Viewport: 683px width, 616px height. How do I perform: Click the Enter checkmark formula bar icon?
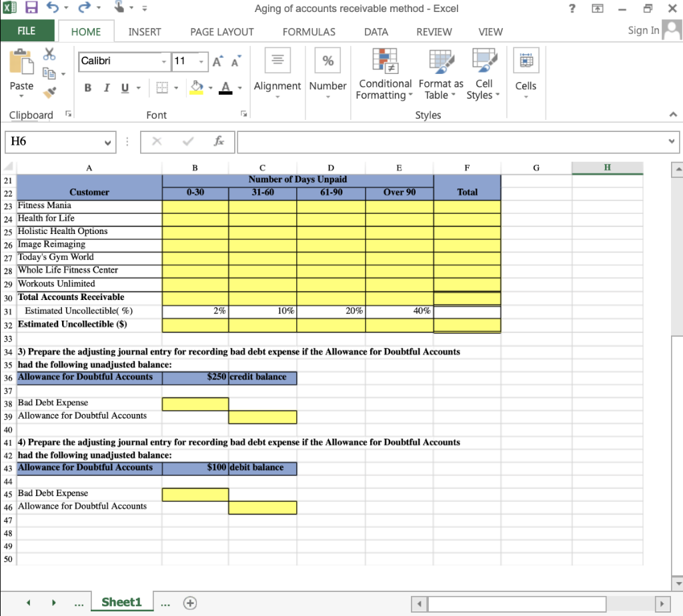(188, 141)
